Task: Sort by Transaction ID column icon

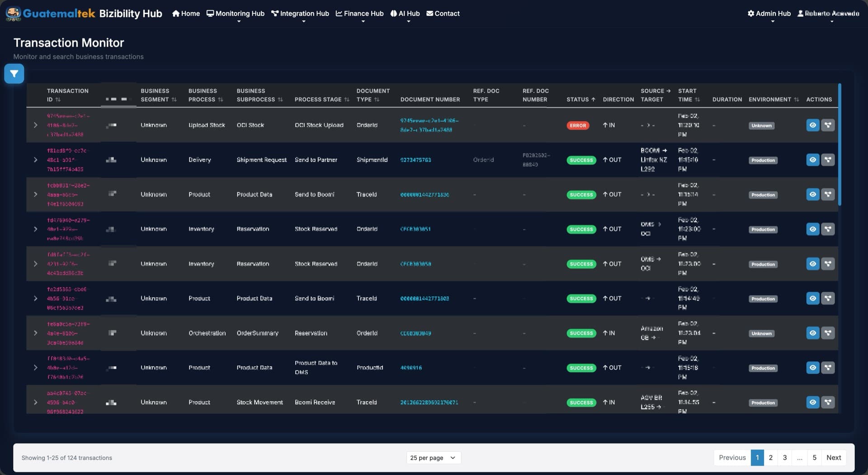Action: pyautogui.click(x=58, y=100)
